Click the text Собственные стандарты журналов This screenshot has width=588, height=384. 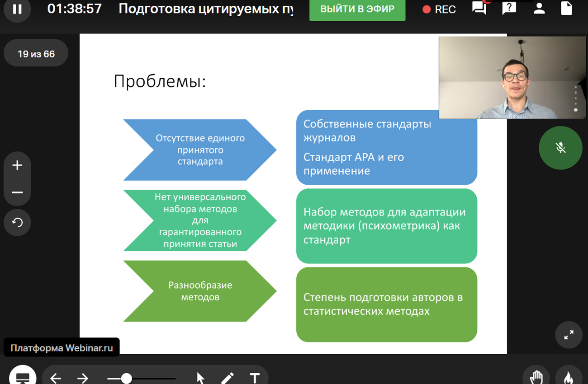pyautogui.click(x=367, y=131)
